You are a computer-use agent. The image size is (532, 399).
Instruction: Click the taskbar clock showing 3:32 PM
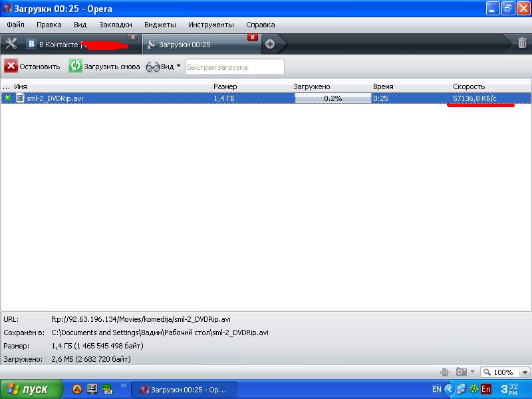[509, 389]
